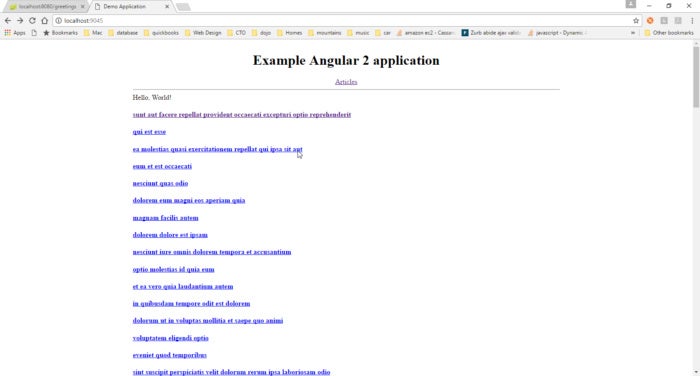Open a new tab with the new-tab button

tap(183, 7)
